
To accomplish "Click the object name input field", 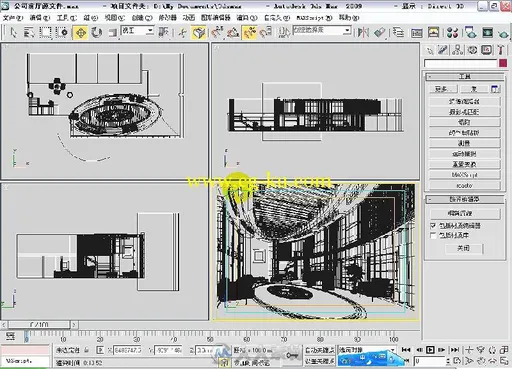I will [460, 63].
